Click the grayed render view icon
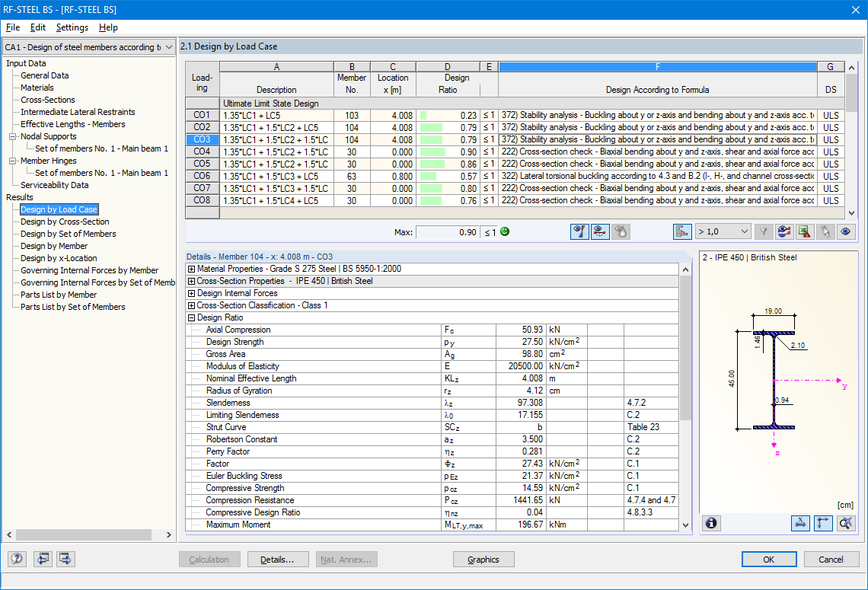 coord(621,232)
